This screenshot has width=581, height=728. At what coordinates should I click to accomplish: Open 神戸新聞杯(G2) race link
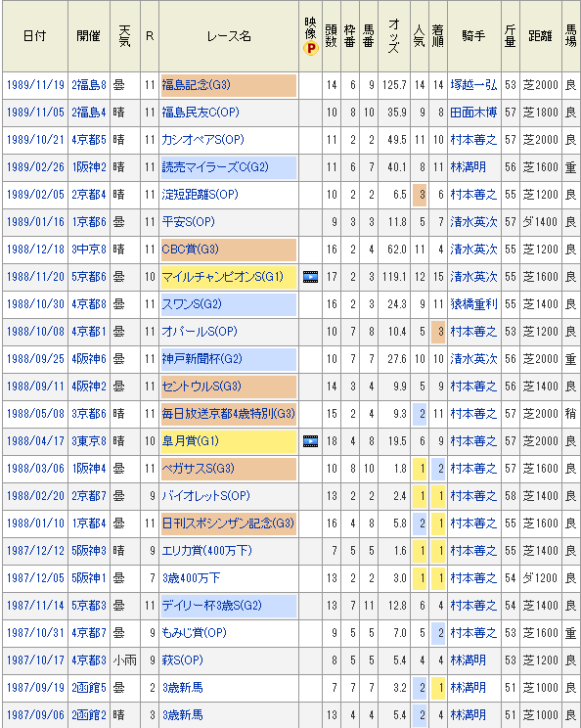(x=201, y=359)
